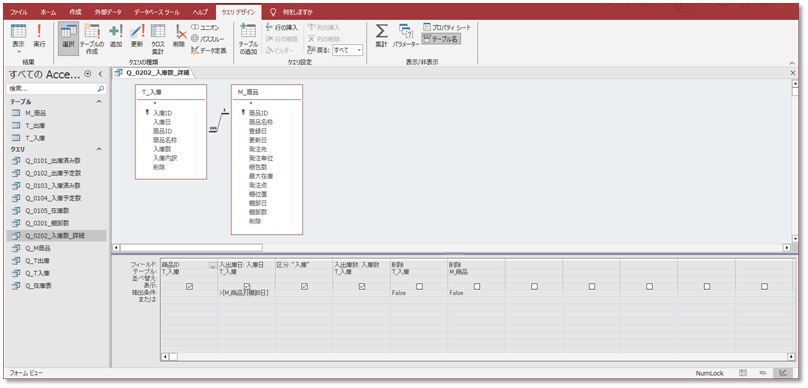Toggle 表示 checkbox for 入出庫数 column

[x=362, y=286]
